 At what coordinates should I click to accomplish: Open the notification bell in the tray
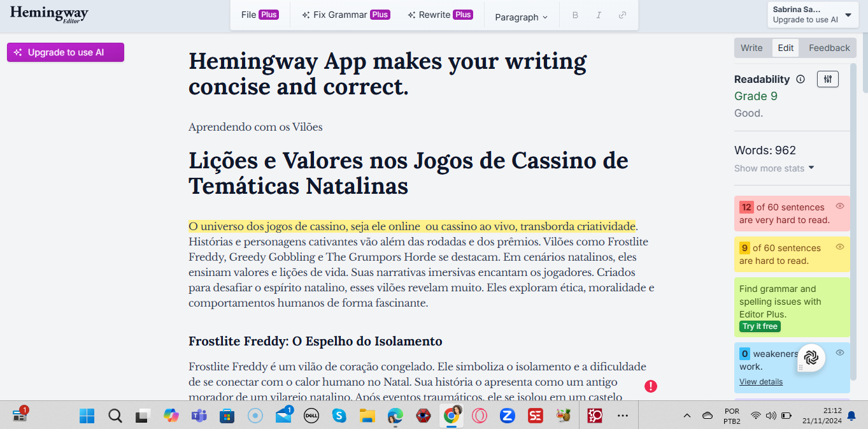pos(851,416)
